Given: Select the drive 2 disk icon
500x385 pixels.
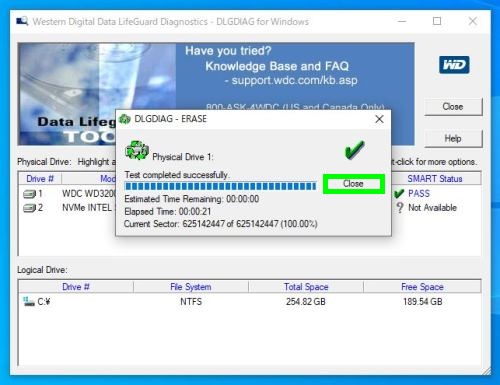Looking at the screenshot, I should click(x=29, y=208).
